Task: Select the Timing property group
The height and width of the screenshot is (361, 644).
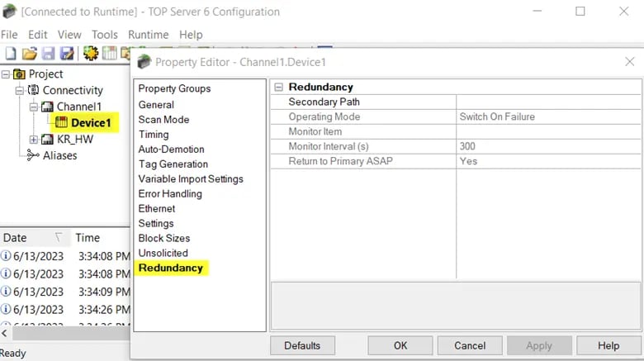Action: click(154, 135)
